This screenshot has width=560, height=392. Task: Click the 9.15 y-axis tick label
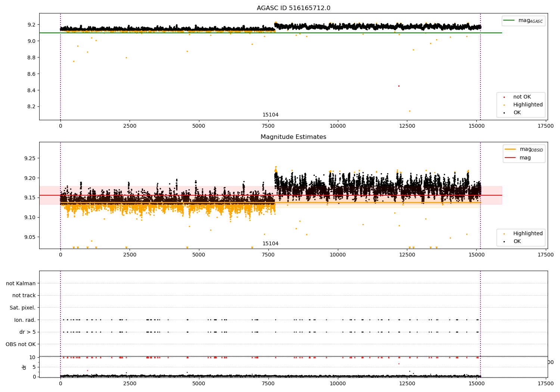coord(30,197)
